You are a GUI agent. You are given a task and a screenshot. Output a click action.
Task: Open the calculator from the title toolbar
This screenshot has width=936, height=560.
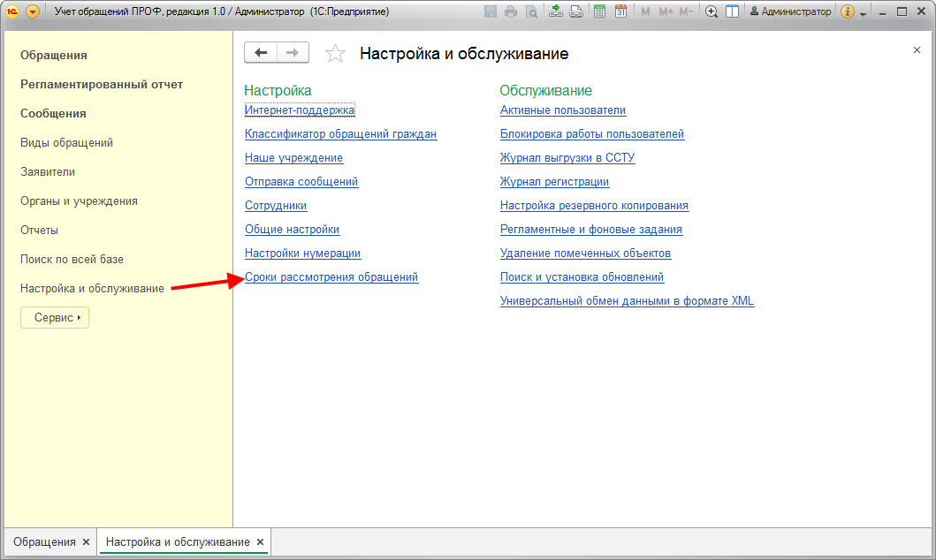click(x=600, y=11)
